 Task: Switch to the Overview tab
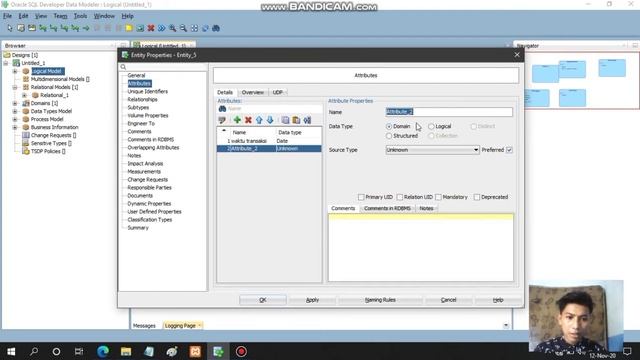coord(253,93)
